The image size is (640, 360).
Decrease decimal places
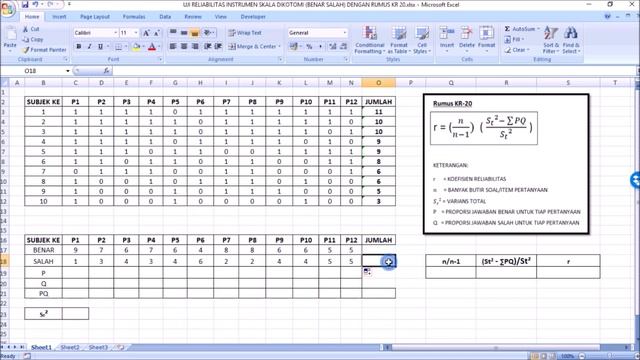[343, 47]
